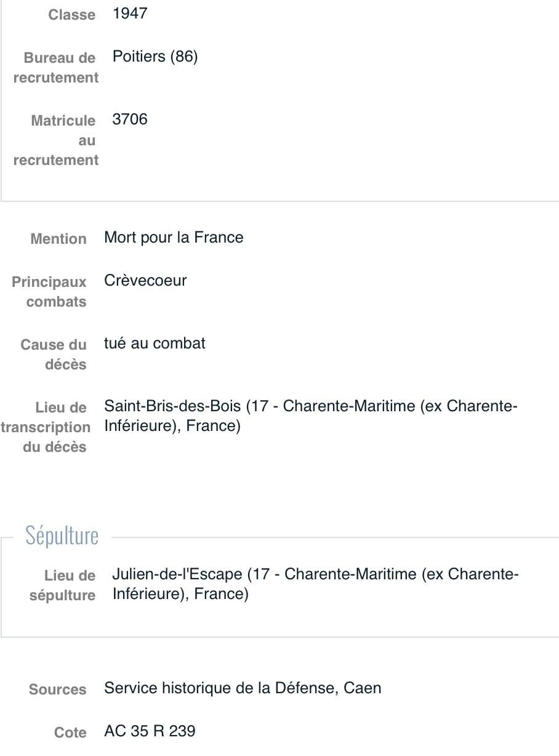Click the tué au combat text

click(x=155, y=344)
